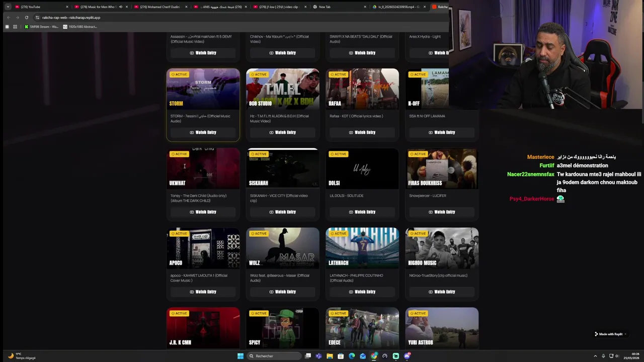Open the WOLZ Masar thumbnail
The width and height of the screenshot is (644, 362).
tap(283, 248)
